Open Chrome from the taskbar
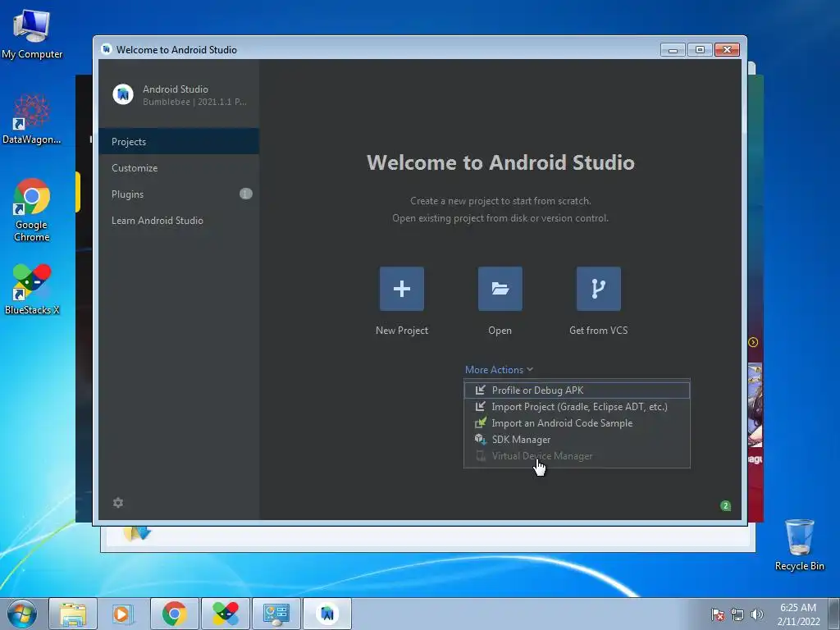 tap(174, 614)
